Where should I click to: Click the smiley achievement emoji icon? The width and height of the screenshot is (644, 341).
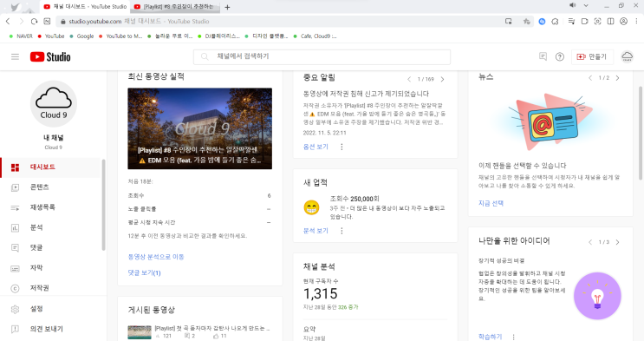click(x=311, y=207)
